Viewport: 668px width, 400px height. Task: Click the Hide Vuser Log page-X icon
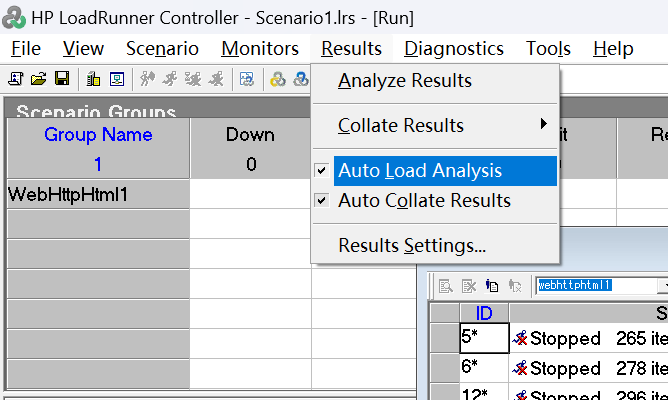469,286
